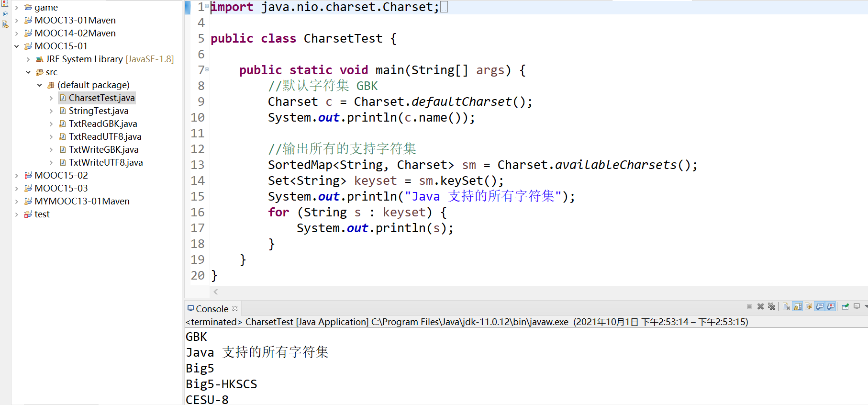Open the Javadoc @ side icon
Image resolution: width=868 pixels, height=405 pixels.
click(5, 14)
